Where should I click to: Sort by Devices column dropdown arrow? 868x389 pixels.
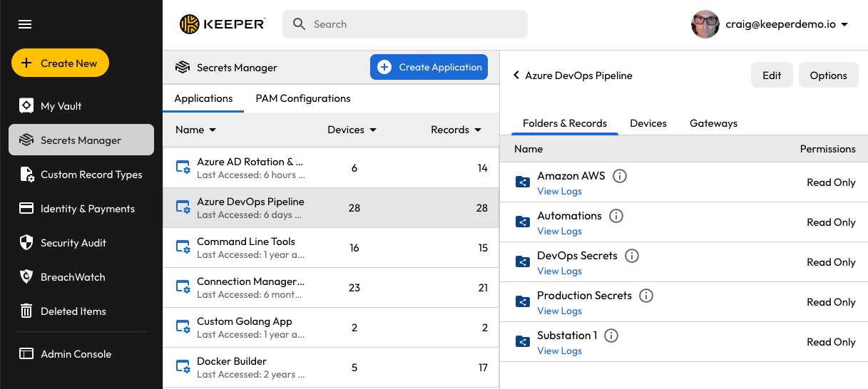[x=373, y=130]
